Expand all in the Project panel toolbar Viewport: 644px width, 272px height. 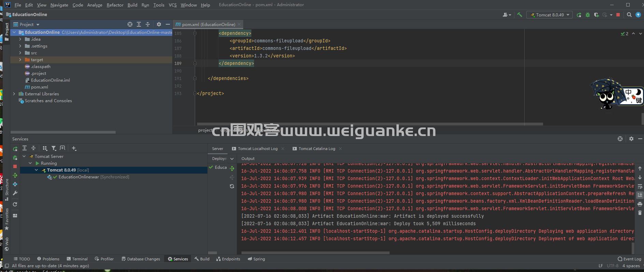(139, 24)
